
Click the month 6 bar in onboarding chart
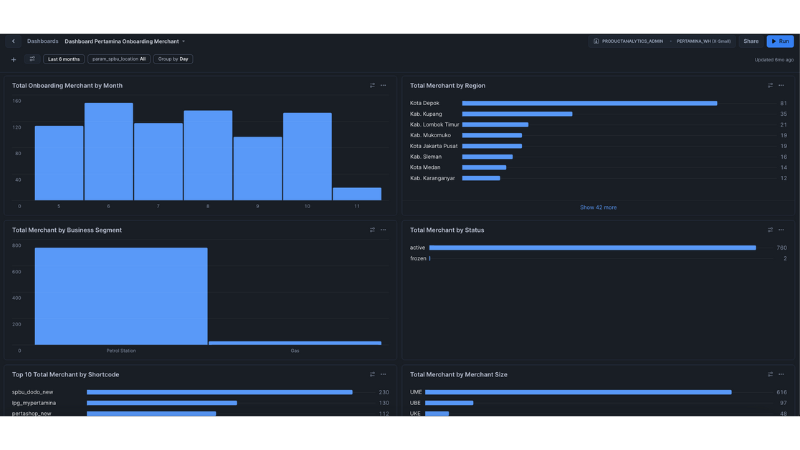(109, 152)
